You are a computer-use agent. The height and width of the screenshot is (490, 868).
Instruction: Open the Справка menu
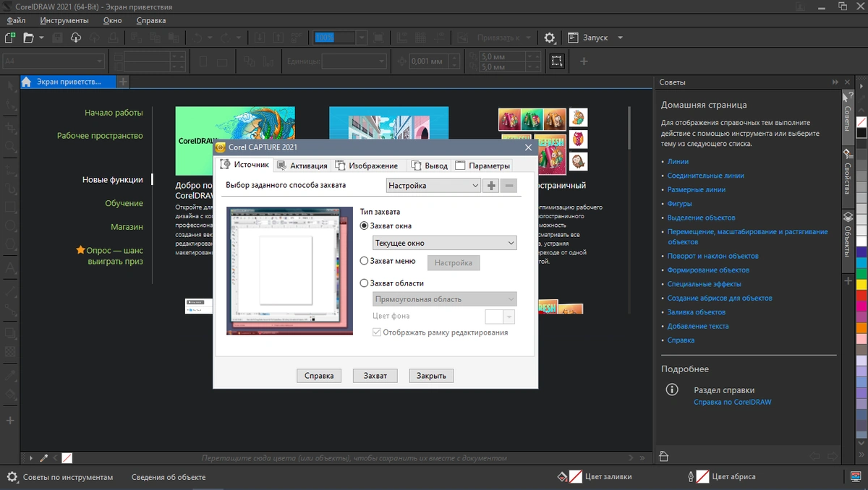click(151, 20)
